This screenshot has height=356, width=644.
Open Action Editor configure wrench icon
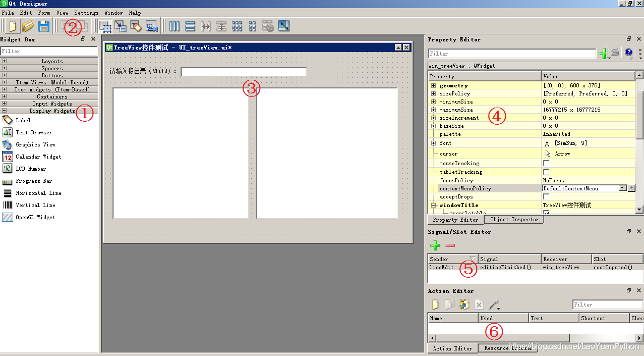(494, 304)
